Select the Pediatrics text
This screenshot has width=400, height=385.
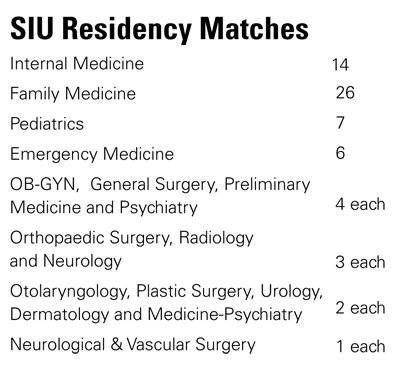tap(47, 124)
